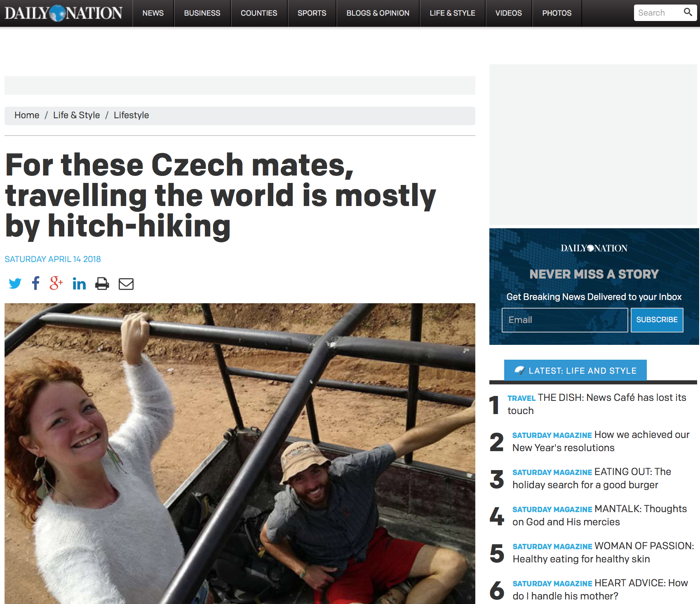Open the VIDEOS section
Viewport: 700px width, 604px height.
[x=508, y=13]
